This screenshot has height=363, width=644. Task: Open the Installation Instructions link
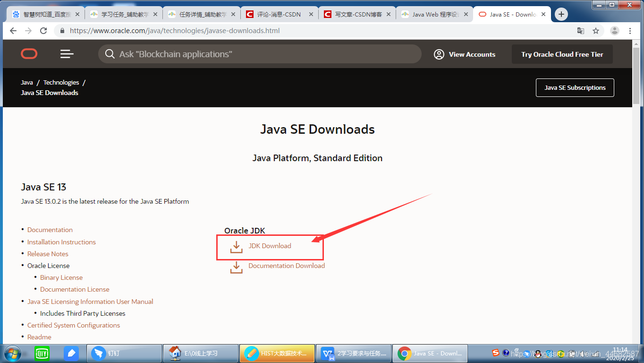point(61,242)
